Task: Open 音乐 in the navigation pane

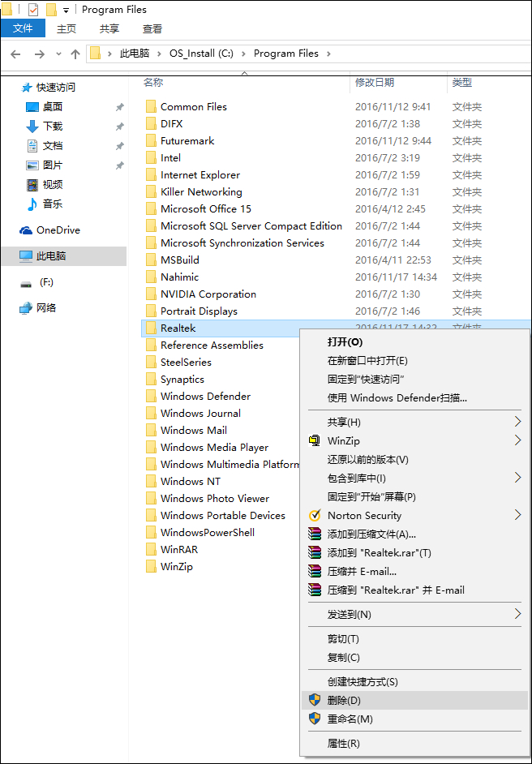Action: click(x=45, y=204)
